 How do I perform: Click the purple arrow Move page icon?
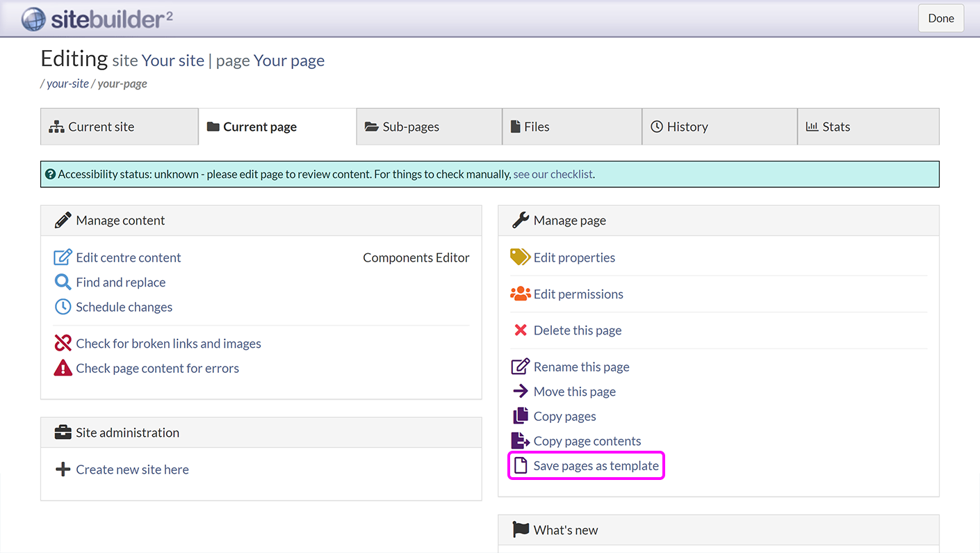[520, 392]
